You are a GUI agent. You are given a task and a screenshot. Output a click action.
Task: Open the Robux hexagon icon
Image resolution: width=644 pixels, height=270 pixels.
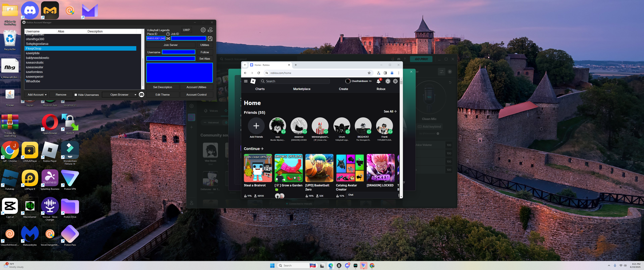[388, 81]
